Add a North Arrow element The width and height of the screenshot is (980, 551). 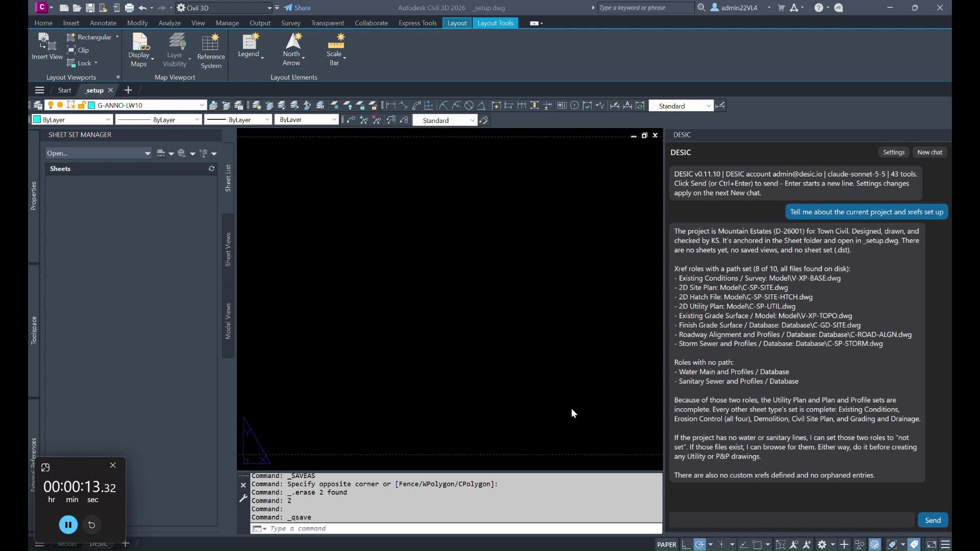tap(293, 49)
